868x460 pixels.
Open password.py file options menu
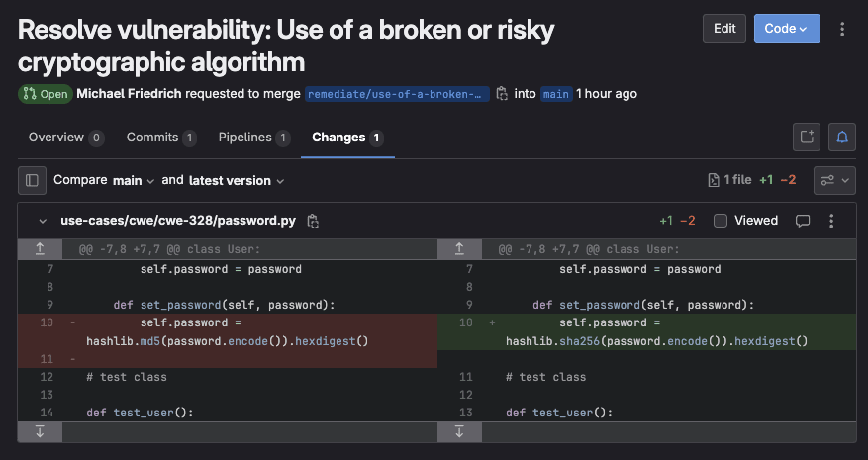click(x=831, y=221)
